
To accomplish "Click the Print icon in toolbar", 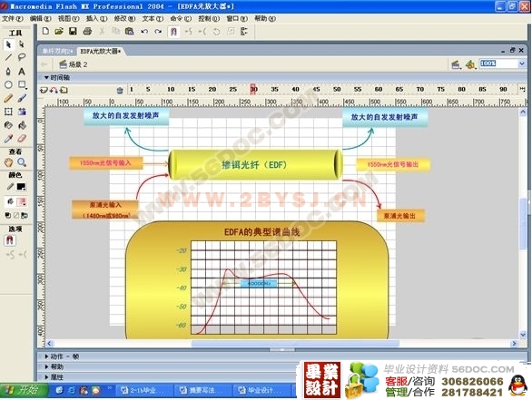I will 87,32.
